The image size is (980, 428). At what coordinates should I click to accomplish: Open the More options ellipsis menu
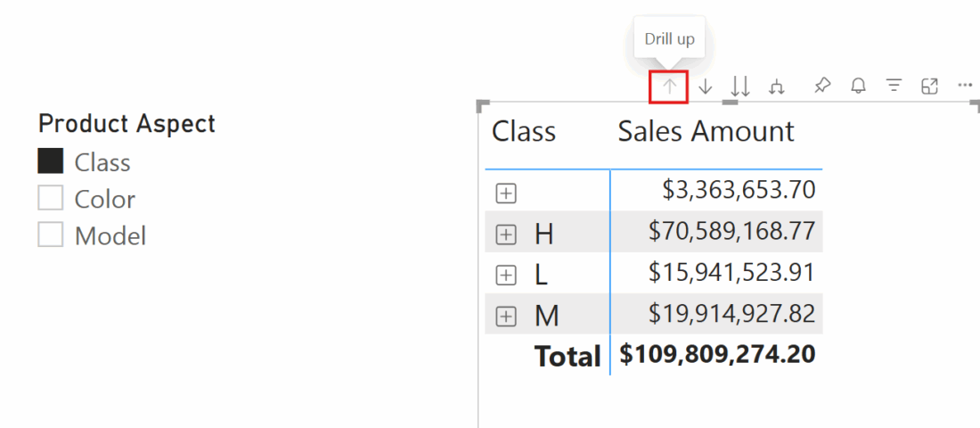pyautogui.click(x=966, y=85)
